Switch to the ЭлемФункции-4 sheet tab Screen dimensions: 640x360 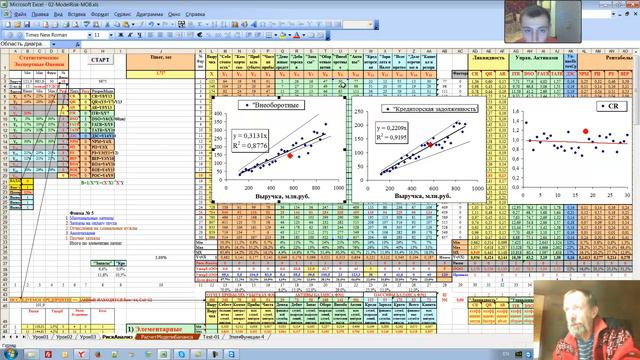click(246, 337)
